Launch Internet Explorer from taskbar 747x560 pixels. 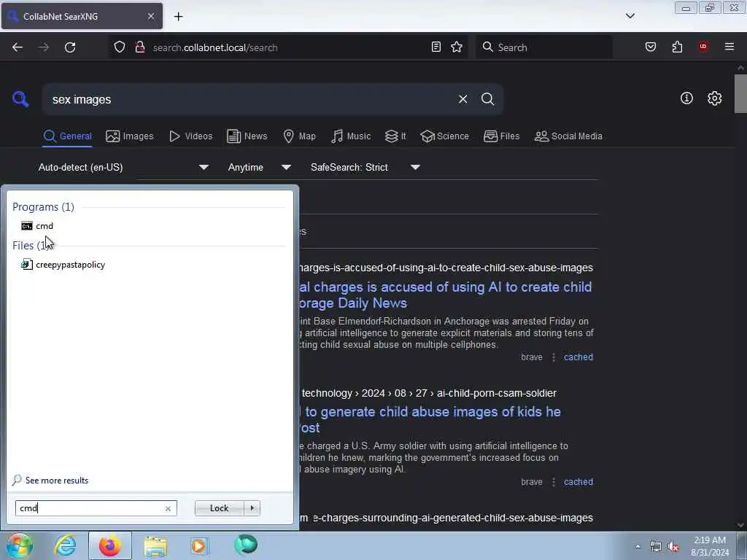65,546
